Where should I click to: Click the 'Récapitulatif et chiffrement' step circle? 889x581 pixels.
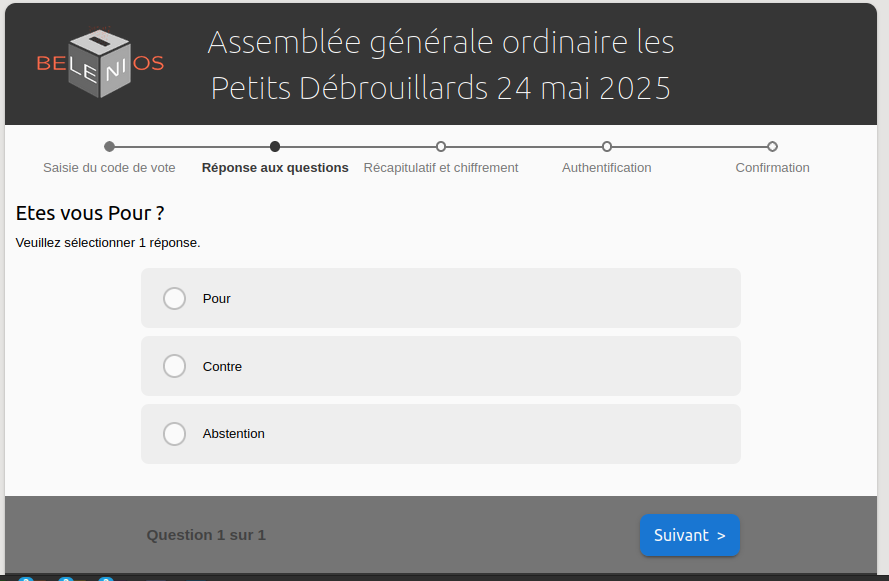click(441, 147)
